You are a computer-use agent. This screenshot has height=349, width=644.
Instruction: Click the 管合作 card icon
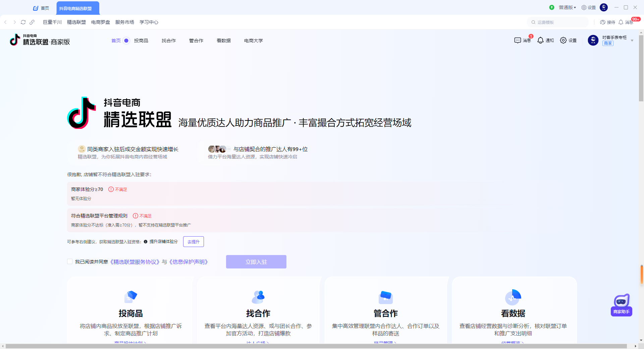point(386,297)
